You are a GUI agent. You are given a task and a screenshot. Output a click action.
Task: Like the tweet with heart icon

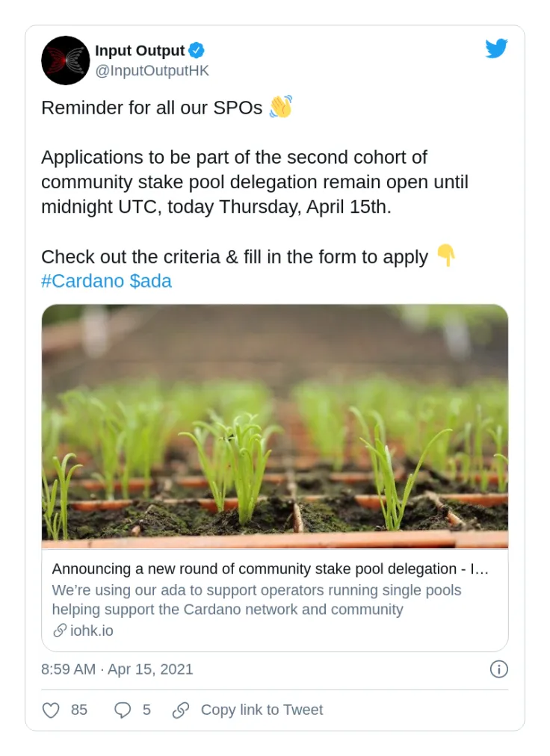click(51, 710)
